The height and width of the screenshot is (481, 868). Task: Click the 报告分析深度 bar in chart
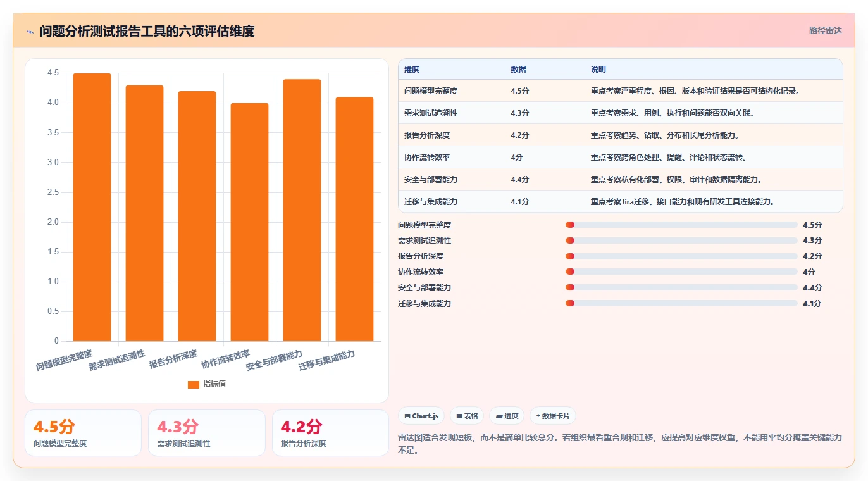click(197, 216)
